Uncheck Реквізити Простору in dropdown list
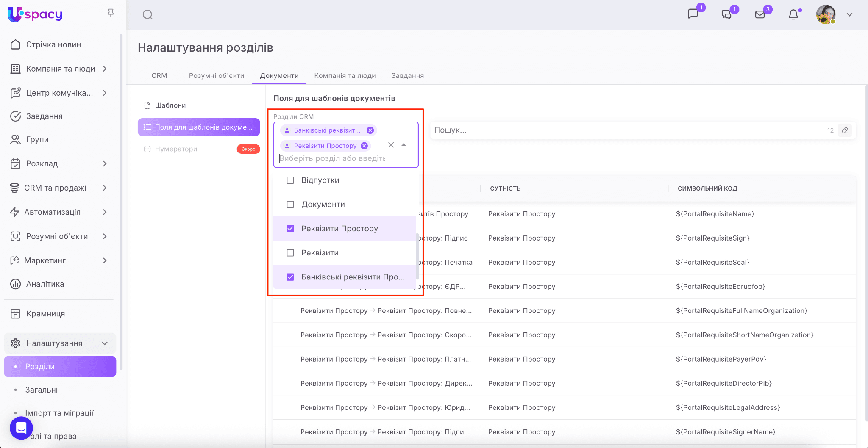The width and height of the screenshot is (868, 448). coord(290,229)
